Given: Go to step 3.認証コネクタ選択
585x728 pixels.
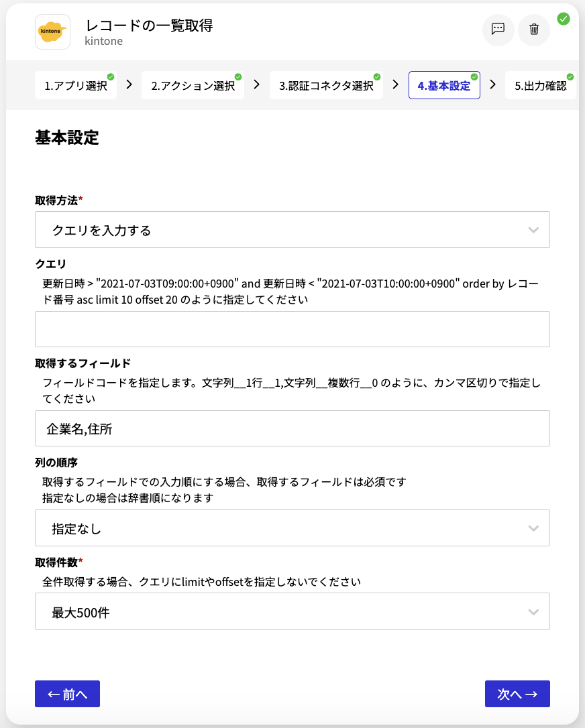Looking at the screenshot, I should tap(326, 85).
